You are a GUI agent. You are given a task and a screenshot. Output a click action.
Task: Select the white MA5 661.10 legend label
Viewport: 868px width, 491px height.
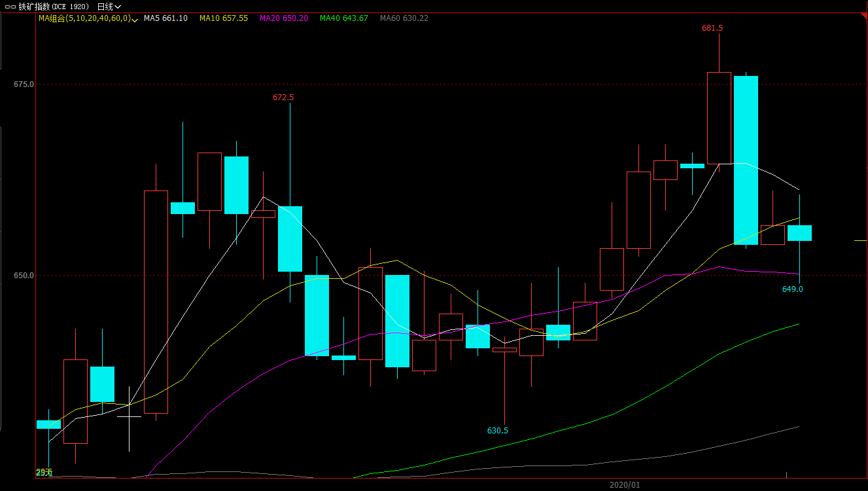[166, 18]
